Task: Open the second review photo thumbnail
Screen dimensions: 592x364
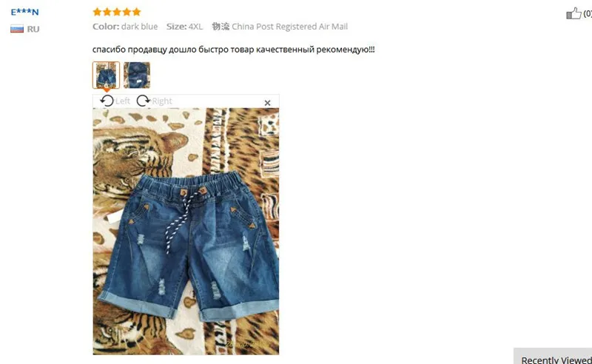Action: 137,75
